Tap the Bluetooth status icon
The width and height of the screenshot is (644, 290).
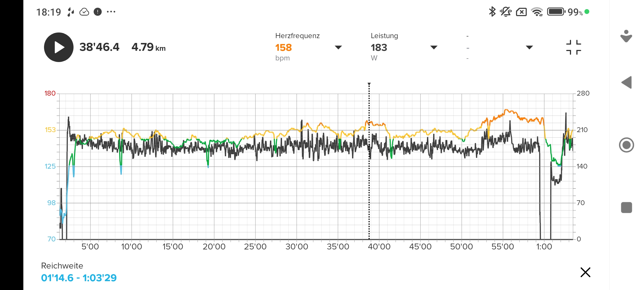[492, 12]
